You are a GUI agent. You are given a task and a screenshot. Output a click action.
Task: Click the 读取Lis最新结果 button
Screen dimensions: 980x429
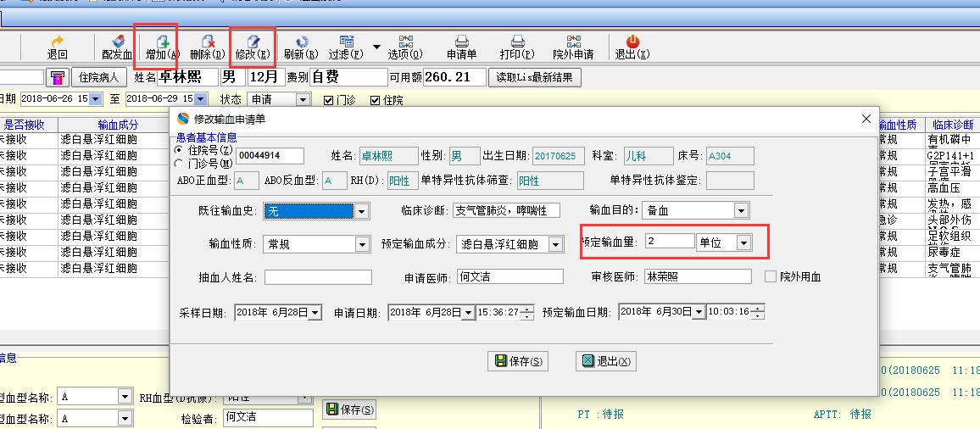[x=534, y=77]
